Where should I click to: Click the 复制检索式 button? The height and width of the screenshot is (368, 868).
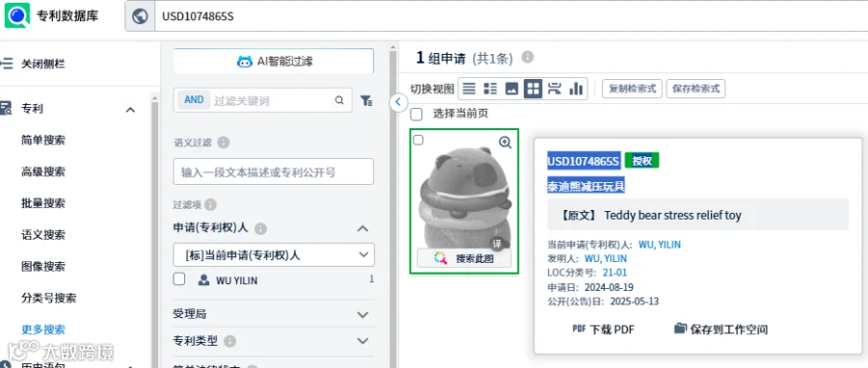(632, 89)
